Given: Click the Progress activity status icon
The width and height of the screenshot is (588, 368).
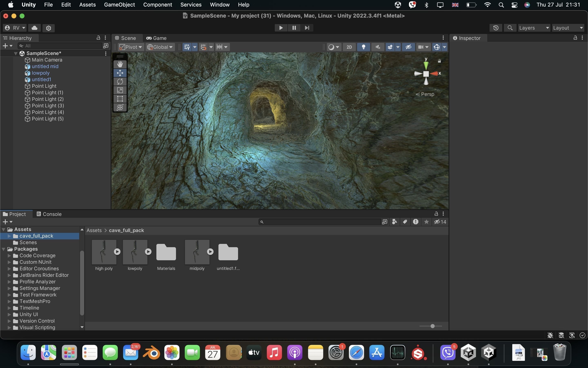Looking at the screenshot, I should coord(582,335).
